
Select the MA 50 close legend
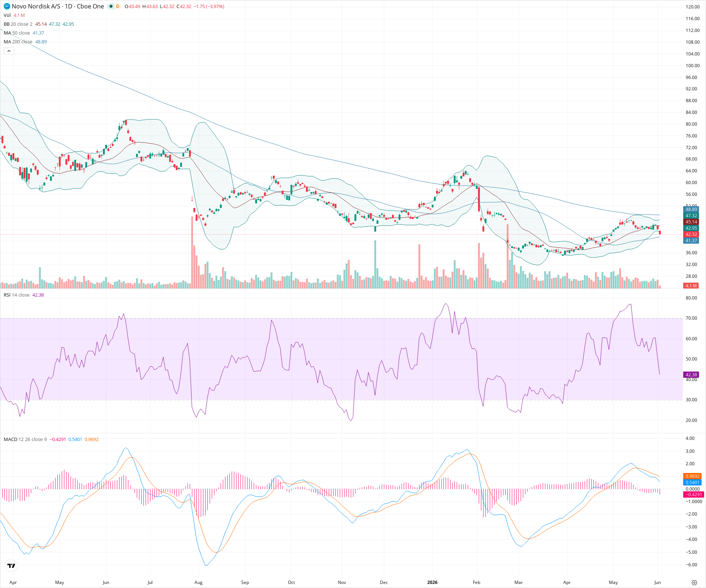pyautogui.click(x=17, y=33)
